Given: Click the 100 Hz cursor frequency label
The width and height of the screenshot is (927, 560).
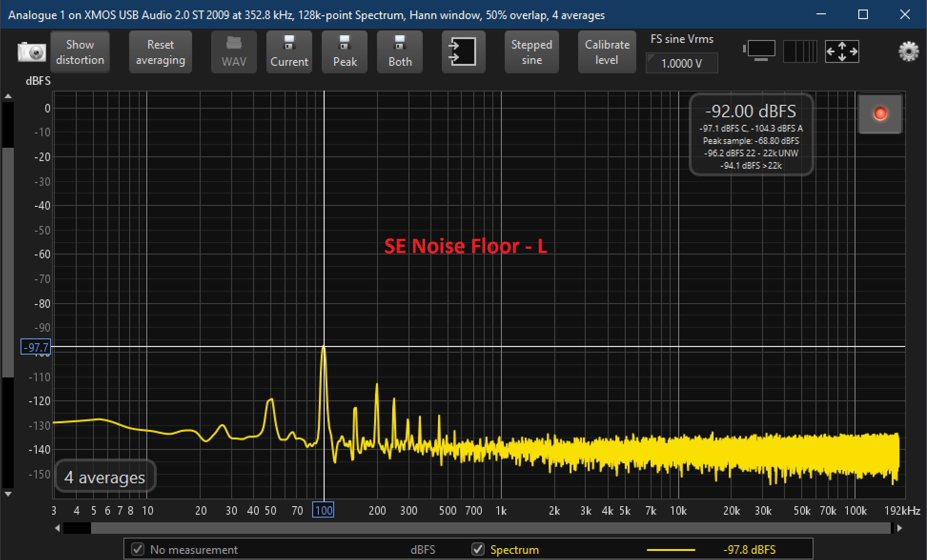Looking at the screenshot, I should [323, 510].
